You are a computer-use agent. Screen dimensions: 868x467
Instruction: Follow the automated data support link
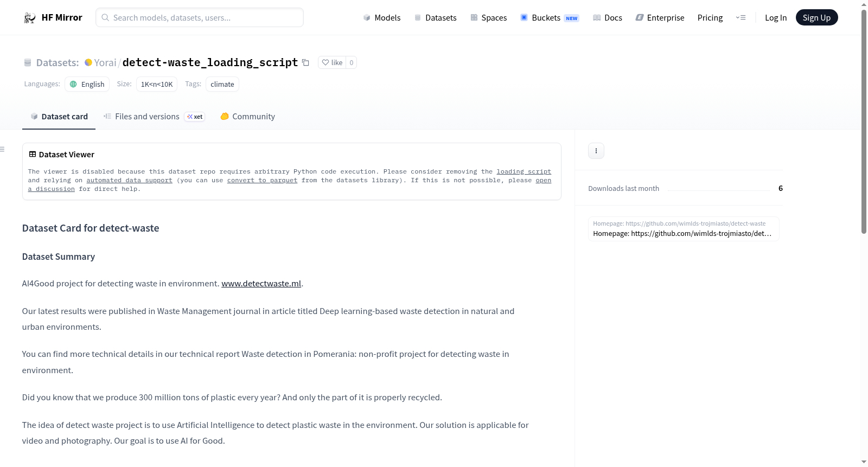pyautogui.click(x=130, y=180)
